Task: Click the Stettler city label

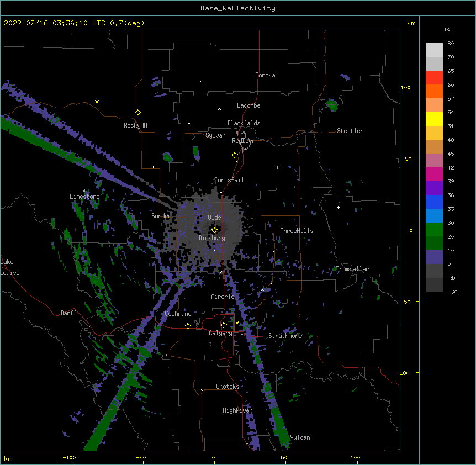Action: tap(350, 131)
